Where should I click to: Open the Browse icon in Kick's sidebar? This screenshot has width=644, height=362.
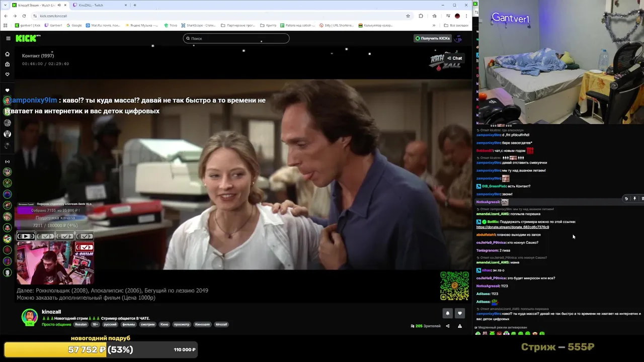click(x=7, y=64)
